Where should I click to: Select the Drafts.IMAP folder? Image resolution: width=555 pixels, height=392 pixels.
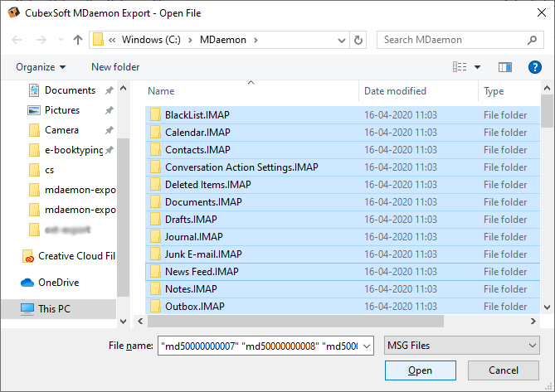(343, 220)
